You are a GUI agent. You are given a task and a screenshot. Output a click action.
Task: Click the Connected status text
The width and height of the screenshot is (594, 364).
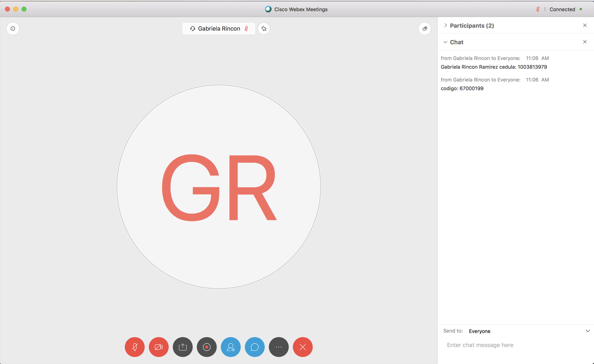pos(562,9)
